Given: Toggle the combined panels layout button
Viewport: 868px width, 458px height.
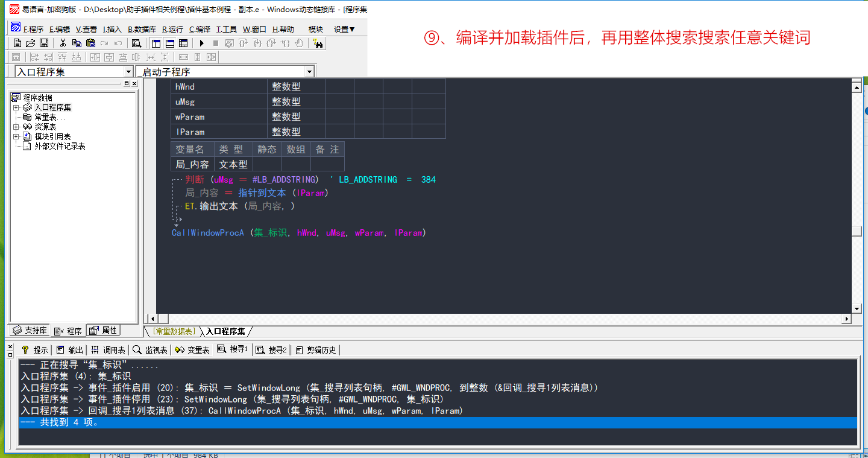Looking at the screenshot, I should 183,43.
